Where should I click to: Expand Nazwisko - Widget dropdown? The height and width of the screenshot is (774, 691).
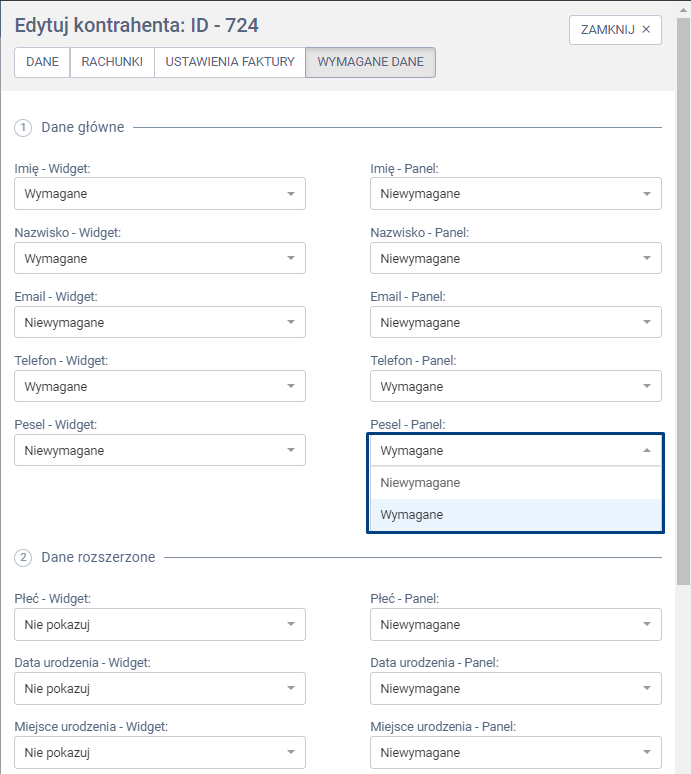click(x=160, y=258)
